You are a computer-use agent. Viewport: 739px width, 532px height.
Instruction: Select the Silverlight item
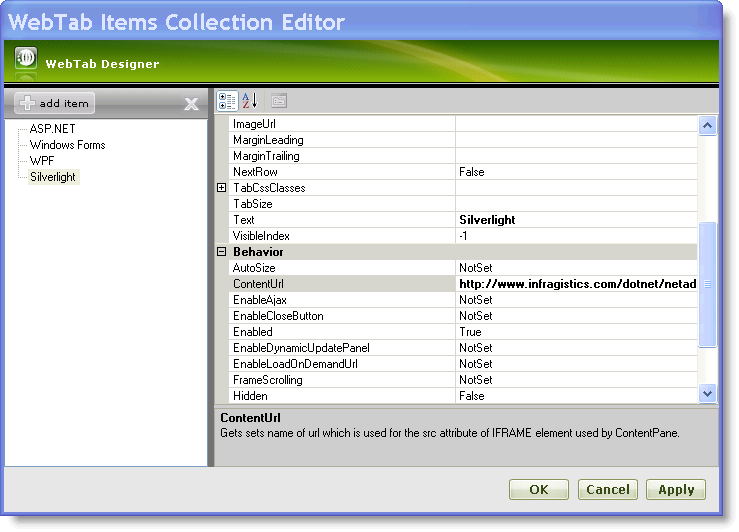(53, 177)
